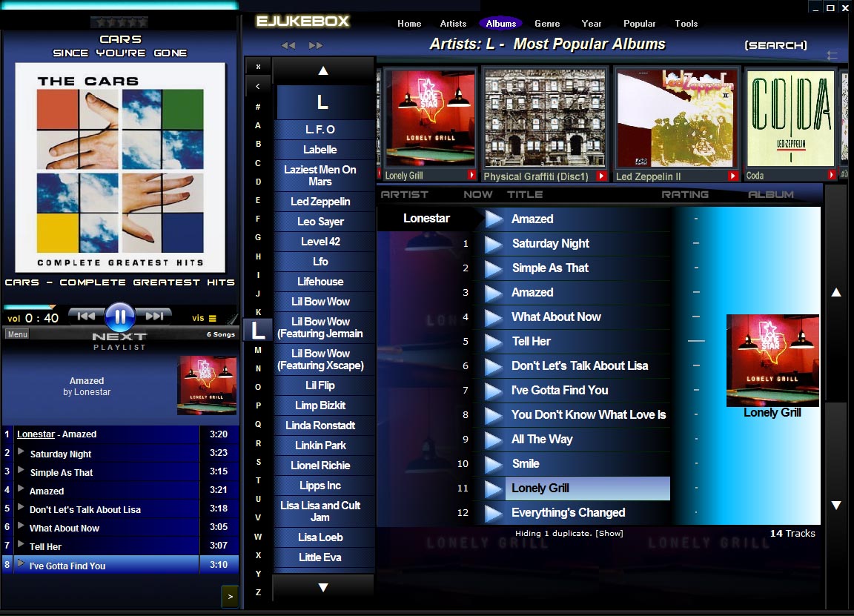Screen dimensions: 854x616
Task: Open the Physical Graffiti (Disc1) album cover
Action: tap(545, 117)
